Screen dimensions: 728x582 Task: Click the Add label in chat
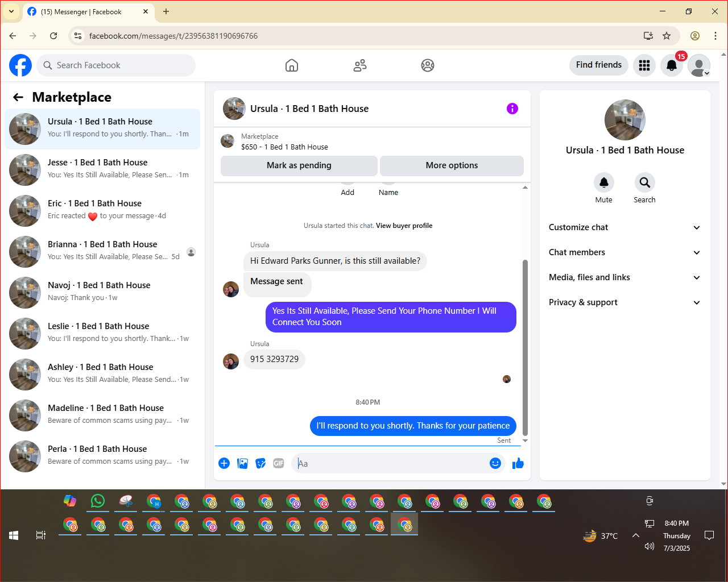coord(348,193)
